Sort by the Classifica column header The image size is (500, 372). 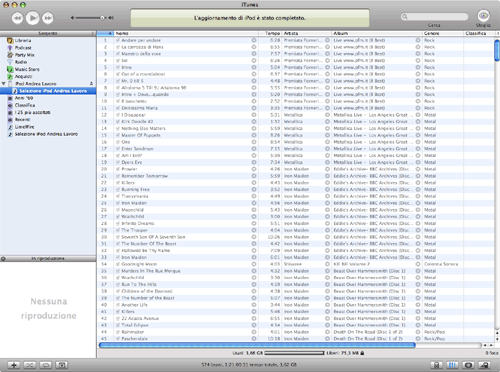pos(479,33)
